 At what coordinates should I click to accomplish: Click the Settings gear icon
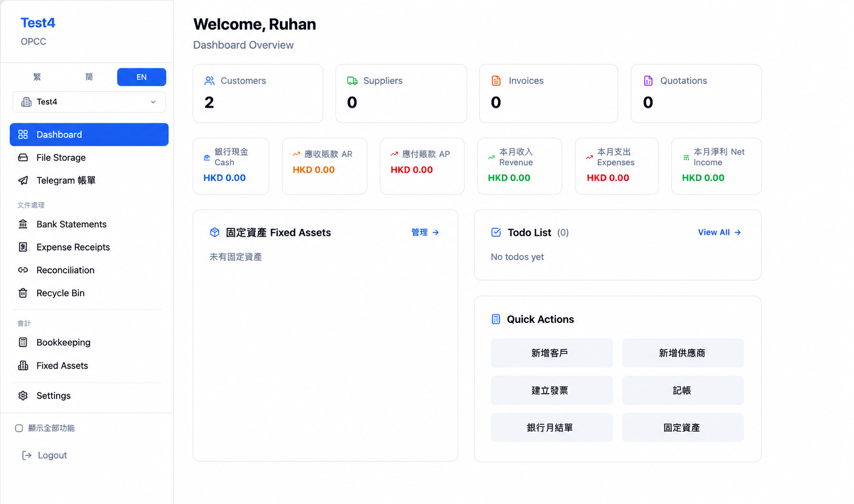[x=23, y=396]
